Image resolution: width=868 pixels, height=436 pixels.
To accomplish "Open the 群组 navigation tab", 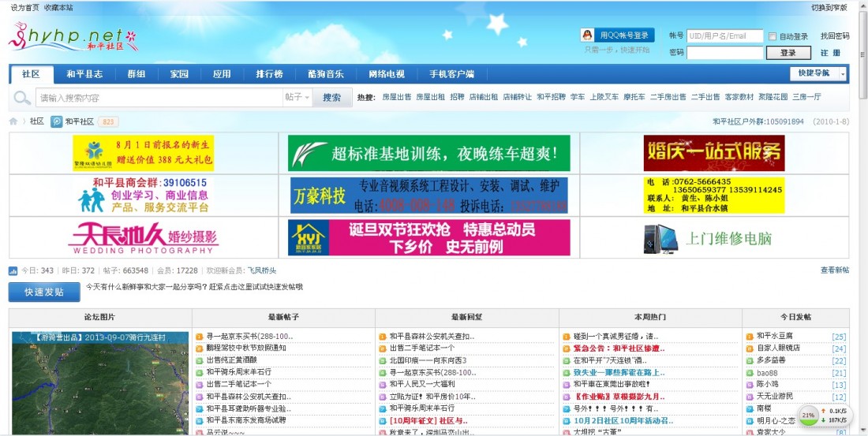I will point(137,74).
